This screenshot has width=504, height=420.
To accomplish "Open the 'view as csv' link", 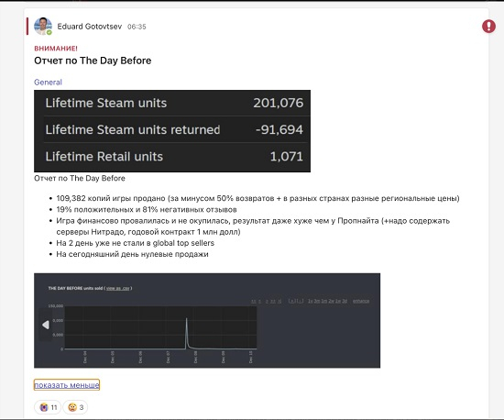I will point(118,288).
